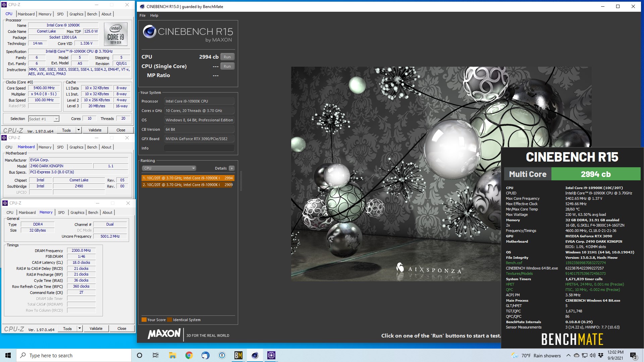Open the Cinebench Help menu
Viewport: 644px width, 362px height.
click(154, 15)
